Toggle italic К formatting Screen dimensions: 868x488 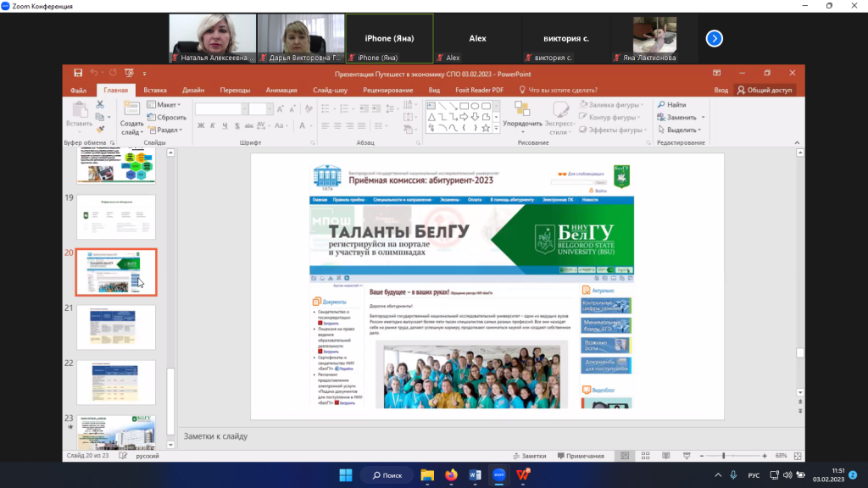213,126
